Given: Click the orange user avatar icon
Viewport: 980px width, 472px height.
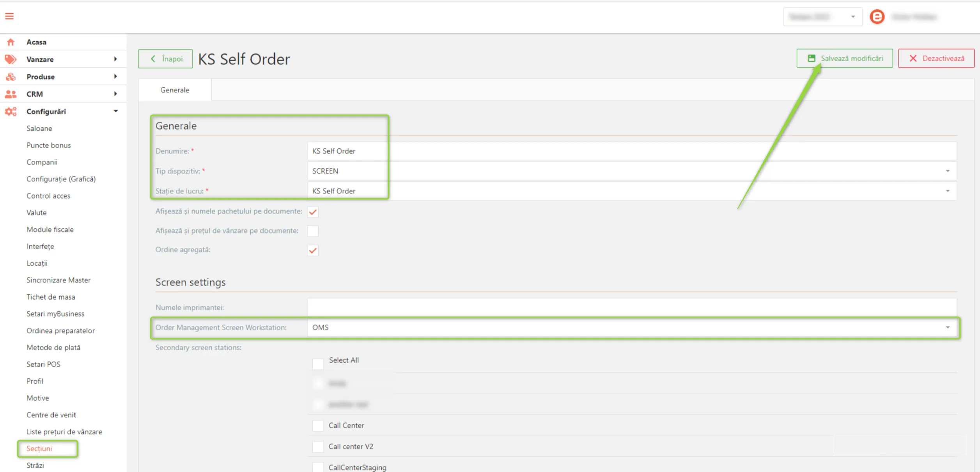Looking at the screenshot, I should pyautogui.click(x=877, y=17).
